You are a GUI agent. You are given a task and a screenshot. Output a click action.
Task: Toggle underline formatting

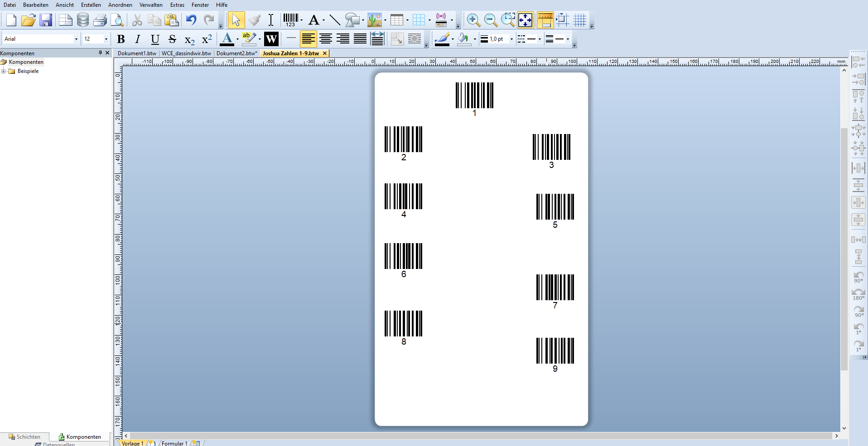155,39
